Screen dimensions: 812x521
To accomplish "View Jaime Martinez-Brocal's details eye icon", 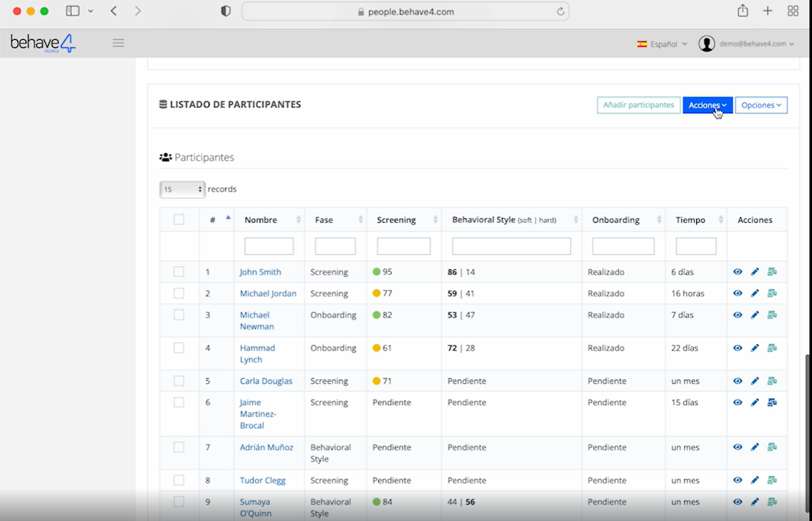I will pos(738,402).
